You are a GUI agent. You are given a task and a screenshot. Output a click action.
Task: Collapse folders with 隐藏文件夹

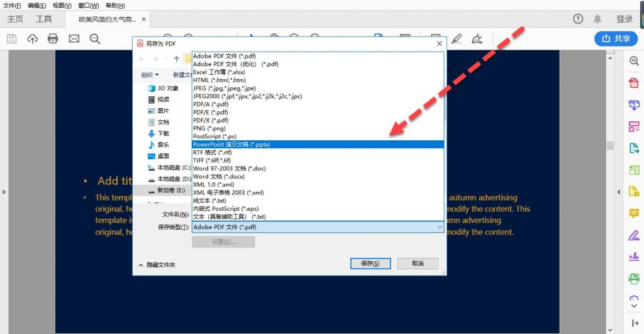[x=157, y=265]
